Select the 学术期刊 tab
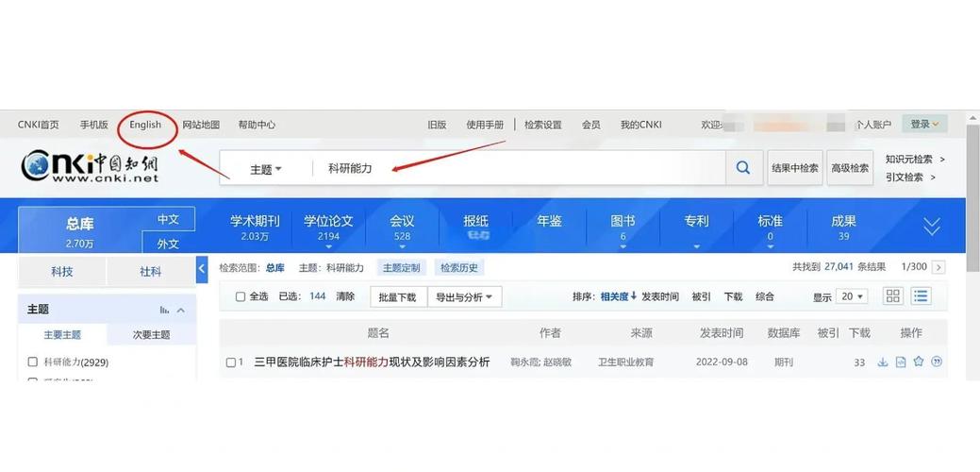The image size is (980, 472). coord(255,228)
